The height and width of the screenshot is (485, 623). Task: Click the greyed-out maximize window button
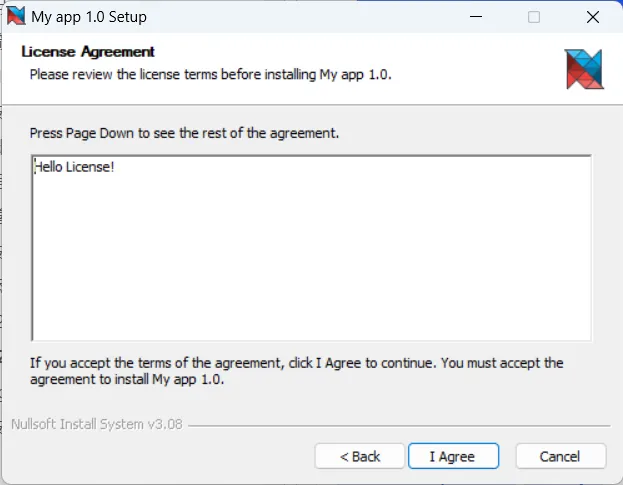coord(534,17)
